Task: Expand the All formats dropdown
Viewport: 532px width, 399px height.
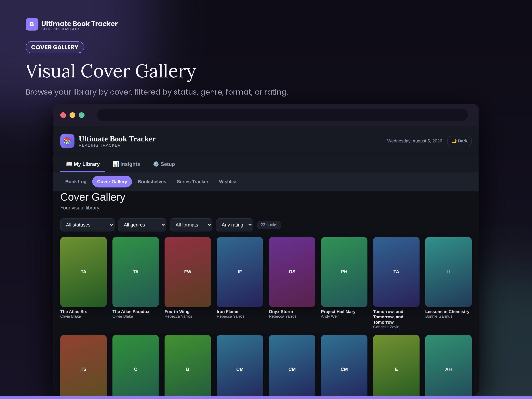Action: coord(191,225)
